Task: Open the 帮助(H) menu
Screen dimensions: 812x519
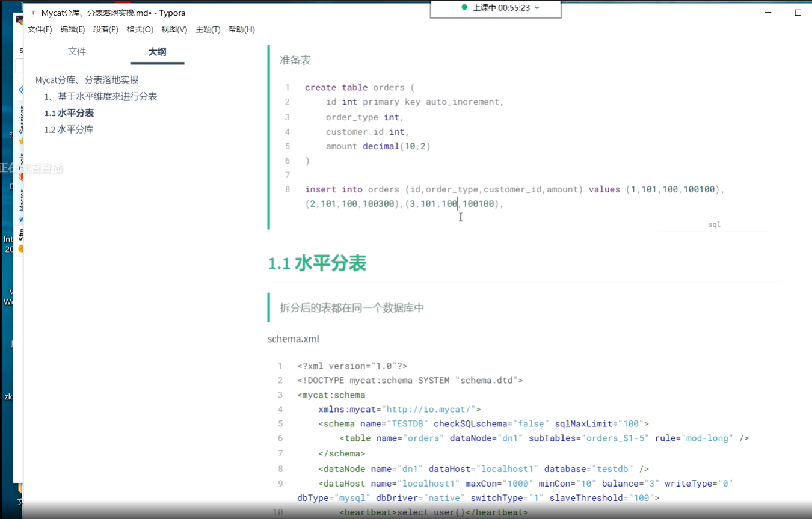Action: 242,29
